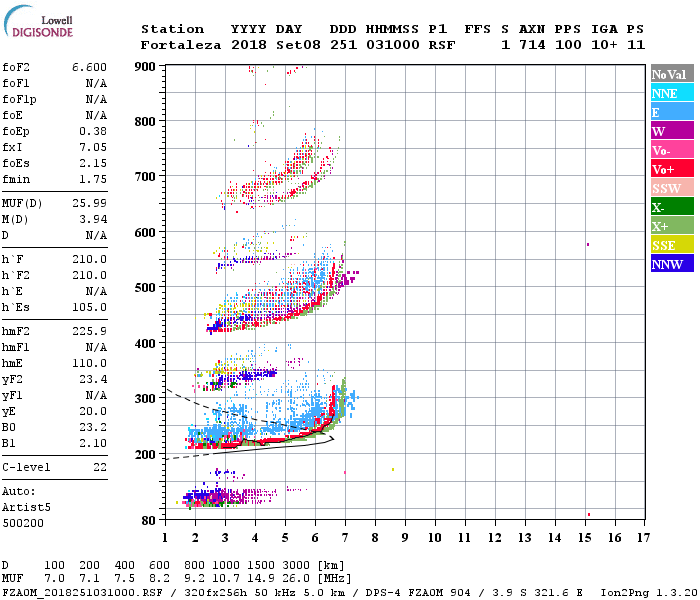The height and width of the screenshot is (600, 700).
Task: Click the isolated purple echo near 15 MHz
Action: (x=588, y=244)
